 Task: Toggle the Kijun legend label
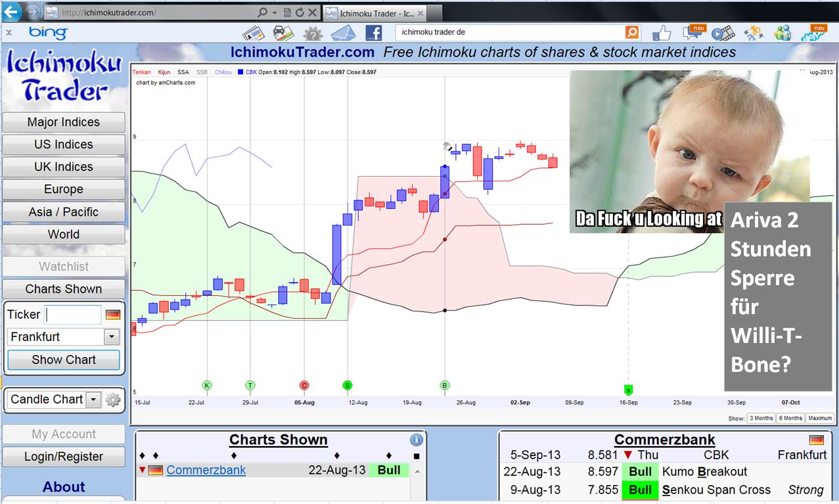click(x=164, y=72)
